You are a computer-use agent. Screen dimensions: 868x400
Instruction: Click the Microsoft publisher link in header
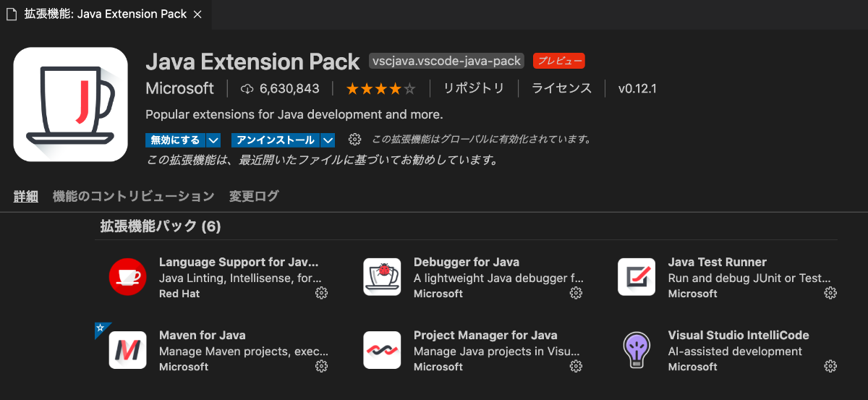[x=180, y=88]
